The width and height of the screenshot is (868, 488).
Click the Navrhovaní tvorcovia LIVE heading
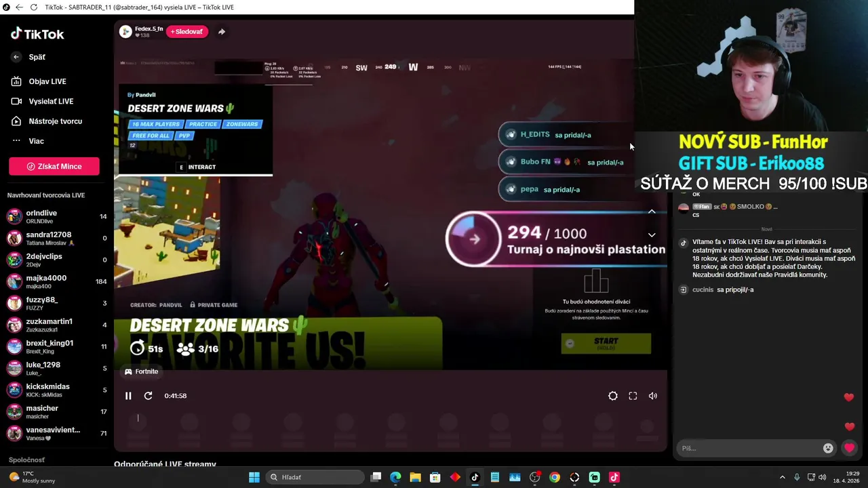46,195
